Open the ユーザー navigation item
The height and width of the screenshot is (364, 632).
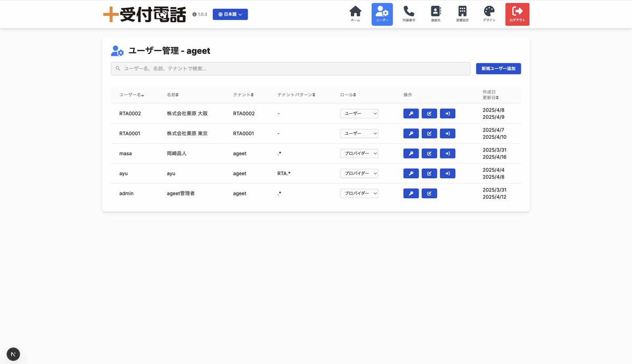click(x=382, y=14)
